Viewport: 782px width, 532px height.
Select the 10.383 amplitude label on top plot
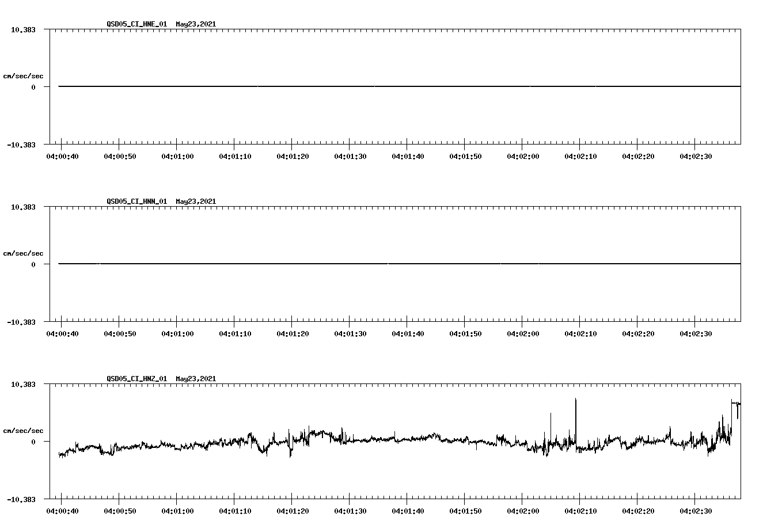tap(23, 29)
